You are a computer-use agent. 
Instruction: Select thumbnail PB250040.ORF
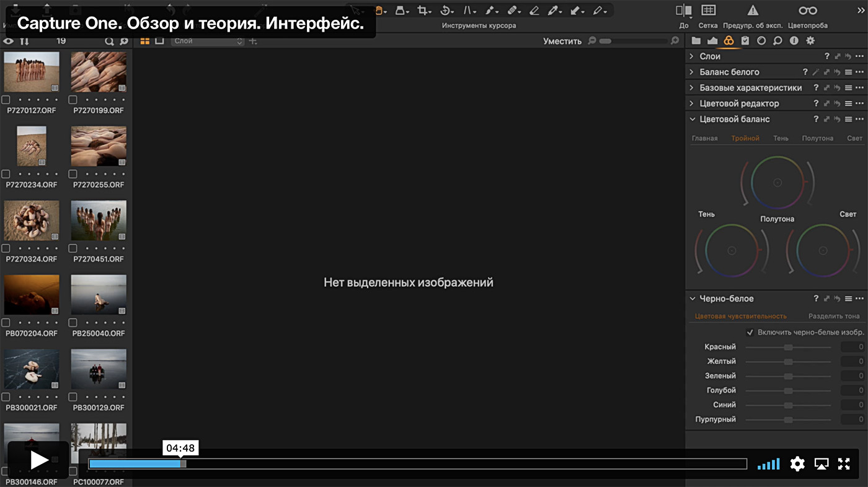99,295
